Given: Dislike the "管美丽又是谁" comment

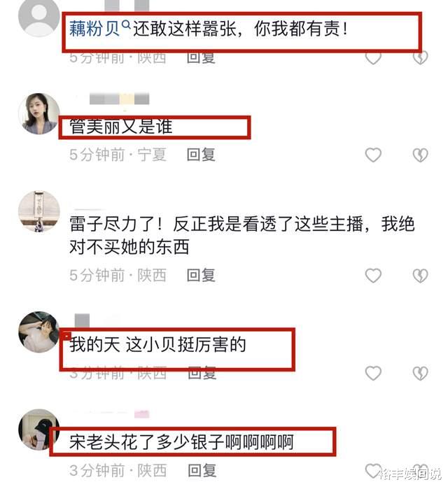Looking at the screenshot, I should (x=420, y=155).
